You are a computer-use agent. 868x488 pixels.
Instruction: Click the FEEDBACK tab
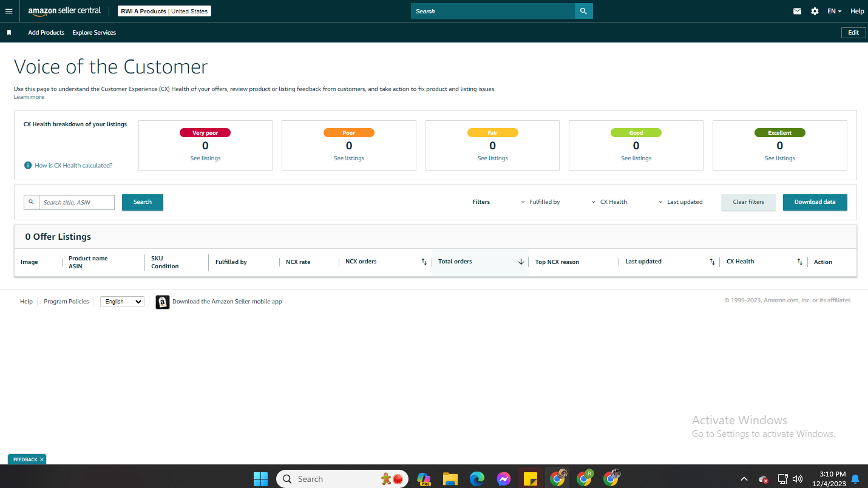25,459
